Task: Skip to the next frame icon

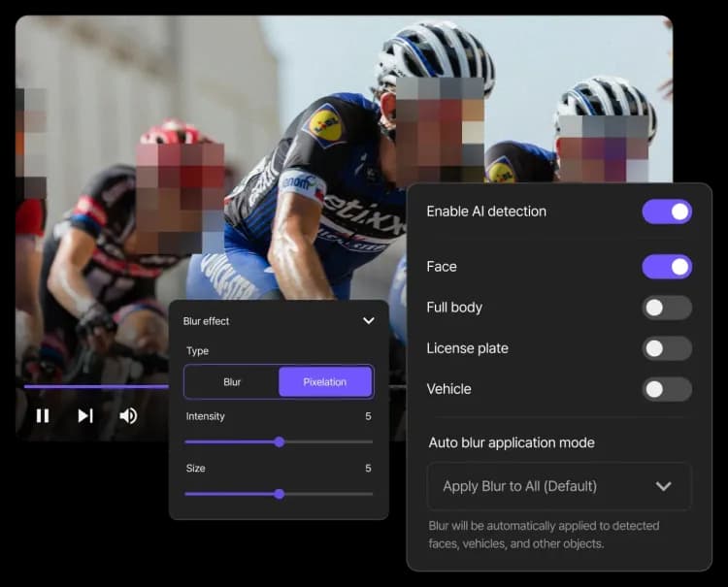Action: tap(85, 415)
